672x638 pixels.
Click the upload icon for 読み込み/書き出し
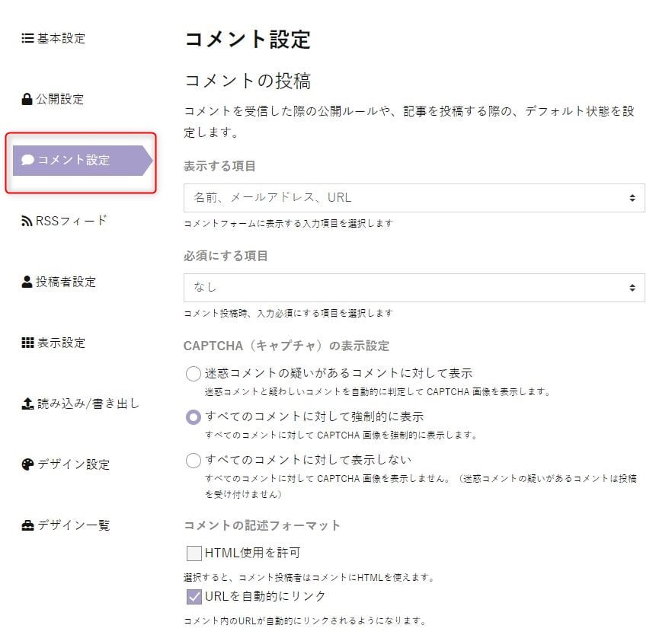[x=27, y=404]
